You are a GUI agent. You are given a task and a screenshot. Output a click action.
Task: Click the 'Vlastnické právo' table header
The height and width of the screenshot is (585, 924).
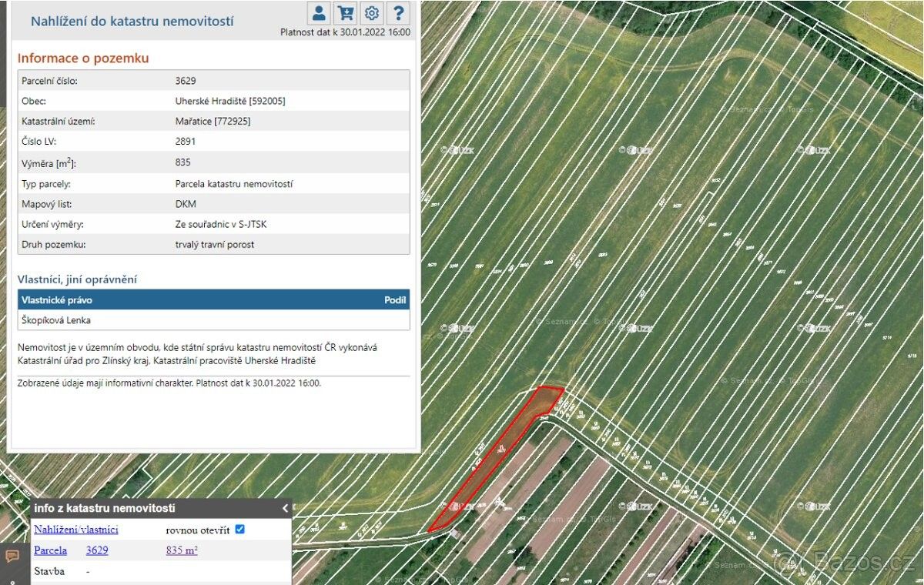(57, 300)
